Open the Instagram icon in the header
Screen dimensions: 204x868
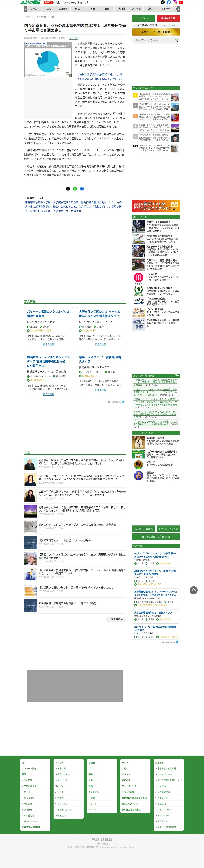tap(175, 2)
